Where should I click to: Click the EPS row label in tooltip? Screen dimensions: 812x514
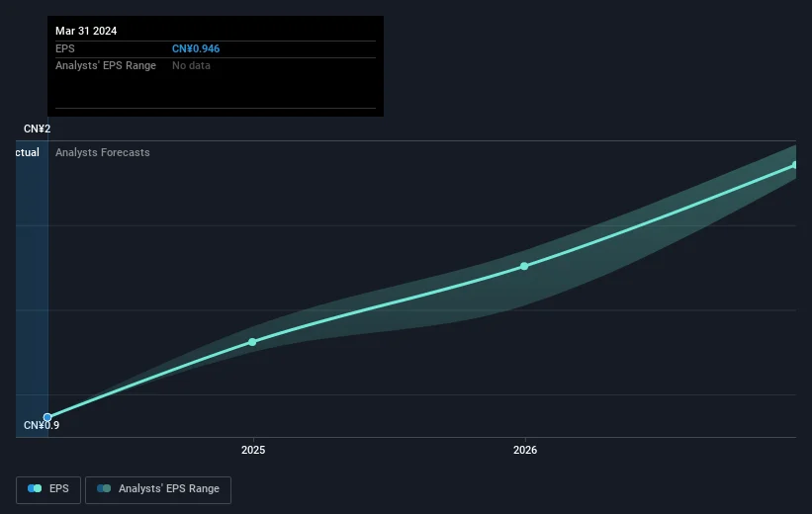click(64, 47)
